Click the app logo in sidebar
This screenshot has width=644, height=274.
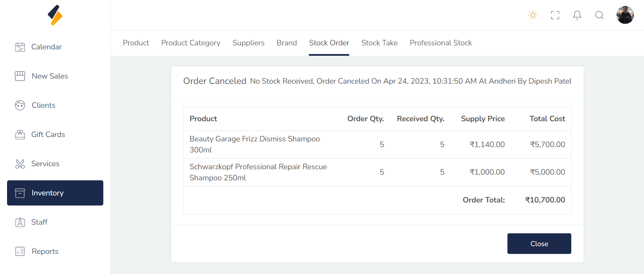coord(55,15)
